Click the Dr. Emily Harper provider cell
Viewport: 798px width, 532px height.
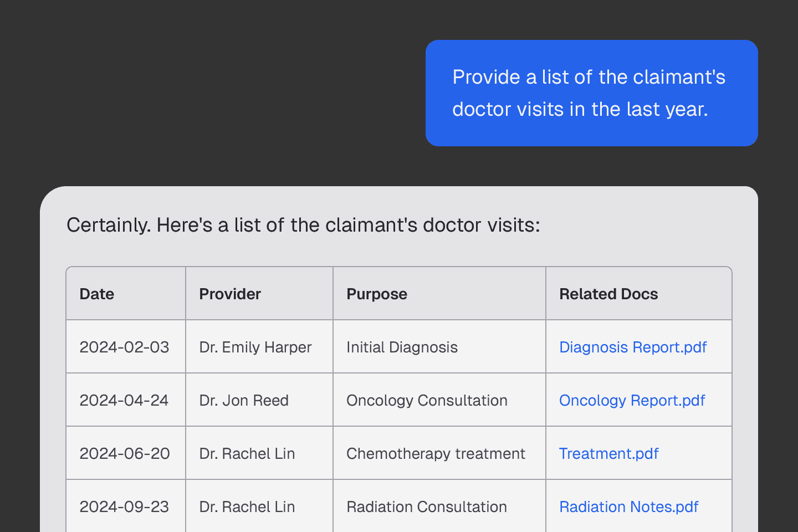tap(255, 347)
